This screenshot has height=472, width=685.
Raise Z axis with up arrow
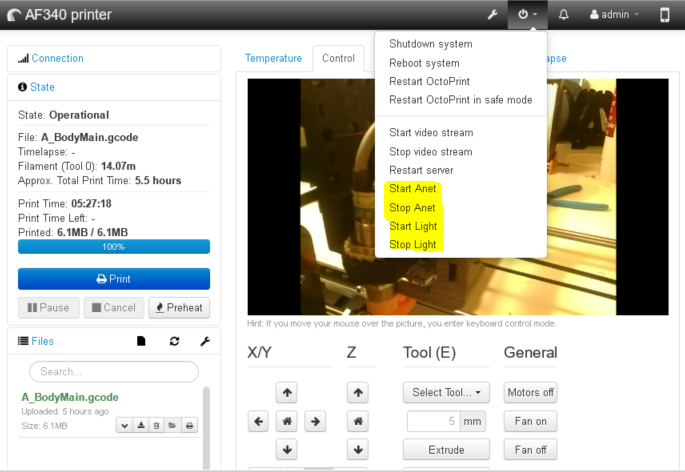[x=358, y=392]
